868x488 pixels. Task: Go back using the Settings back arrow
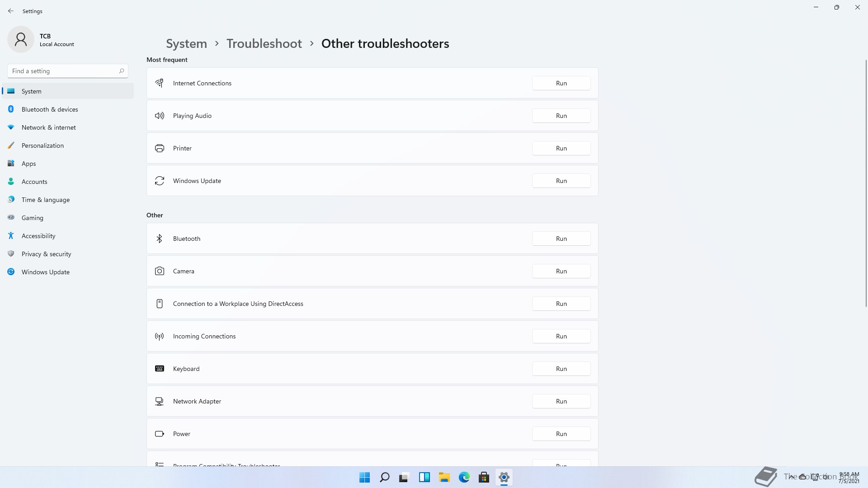click(11, 11)
